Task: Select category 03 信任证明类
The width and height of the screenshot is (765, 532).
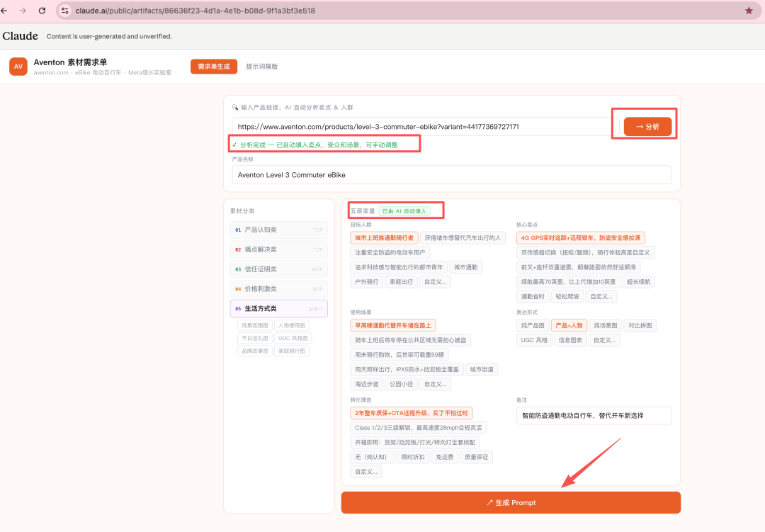Action: (278, 269)
